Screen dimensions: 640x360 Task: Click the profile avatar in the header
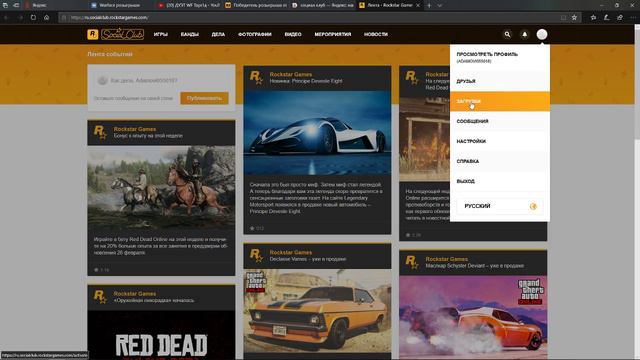(542, 34)
